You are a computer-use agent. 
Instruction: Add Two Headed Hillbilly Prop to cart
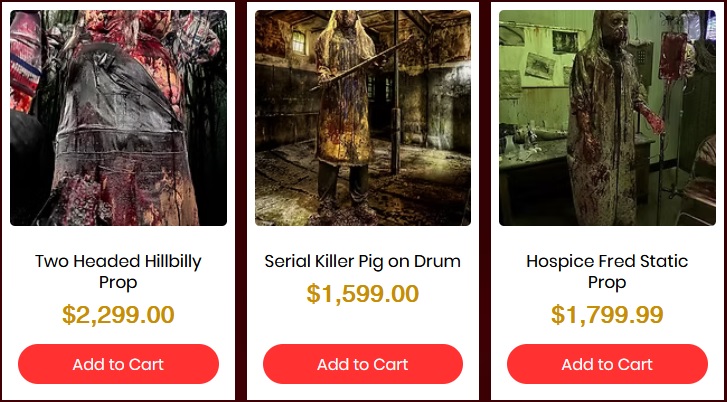coord(118,364)
